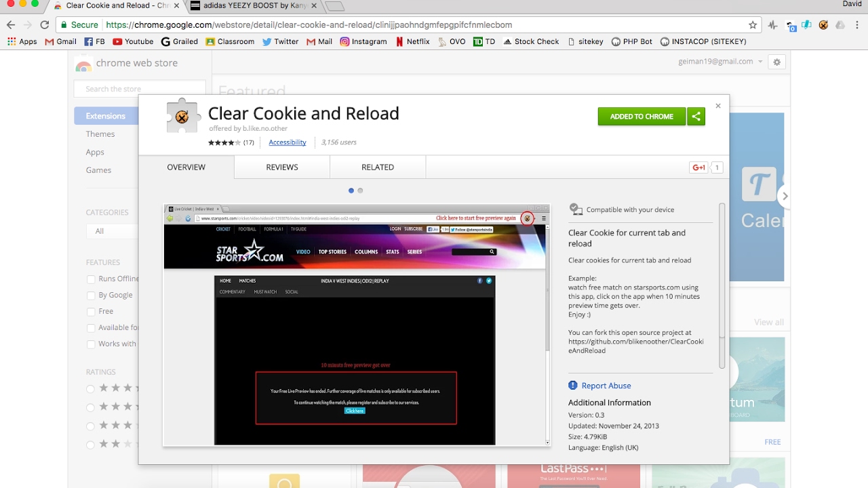Select the three-star rating filter
868x488 pixels.
pyautogui.click(x=90, y=426)
